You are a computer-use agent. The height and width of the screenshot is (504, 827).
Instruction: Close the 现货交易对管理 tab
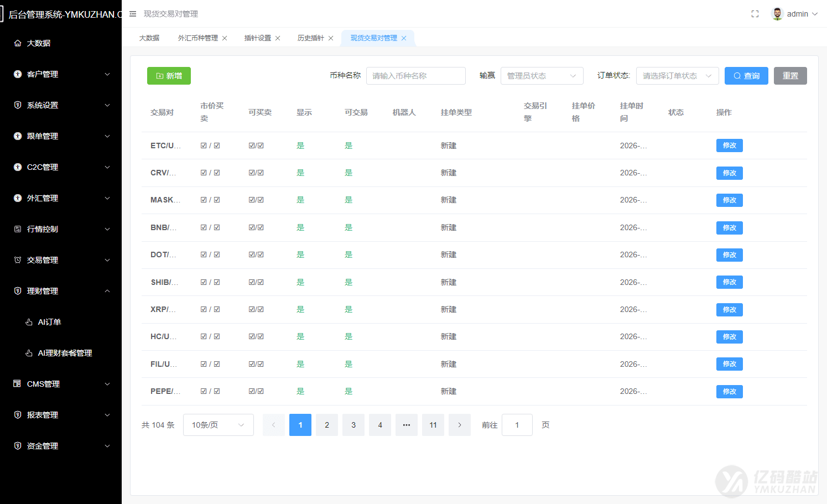tap(404, 38)
